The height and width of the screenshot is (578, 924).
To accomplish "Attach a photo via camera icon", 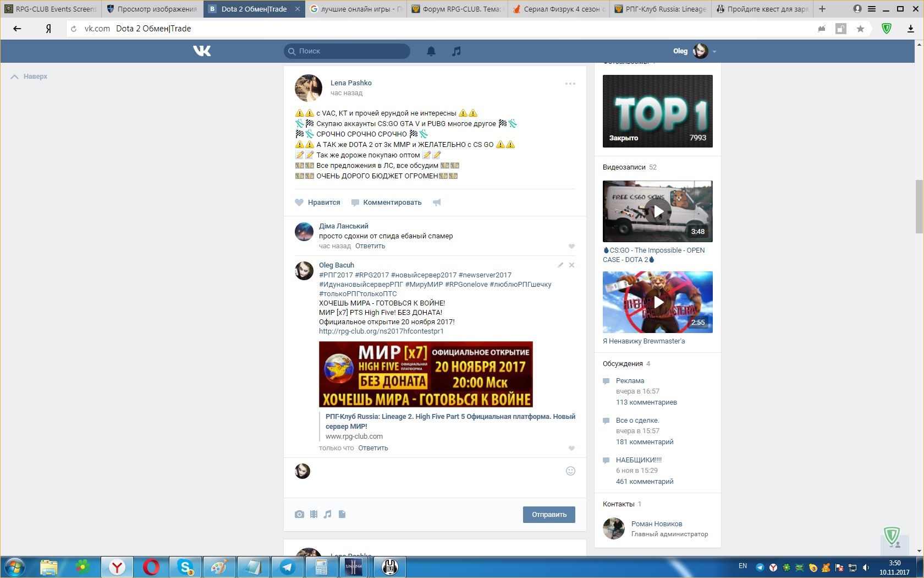I will click(x=299, y=514).
